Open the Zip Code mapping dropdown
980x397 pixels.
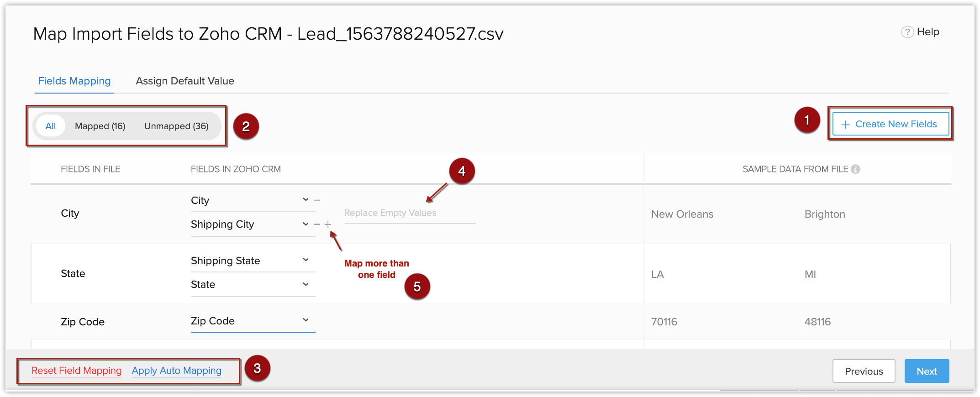click(x=306, y=320)
